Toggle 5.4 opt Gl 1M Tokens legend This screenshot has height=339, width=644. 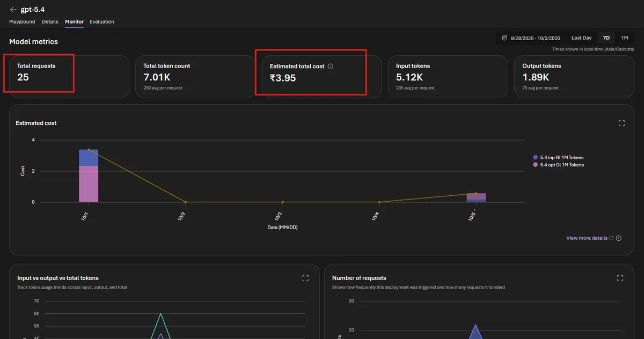click(x=558, y=165)
